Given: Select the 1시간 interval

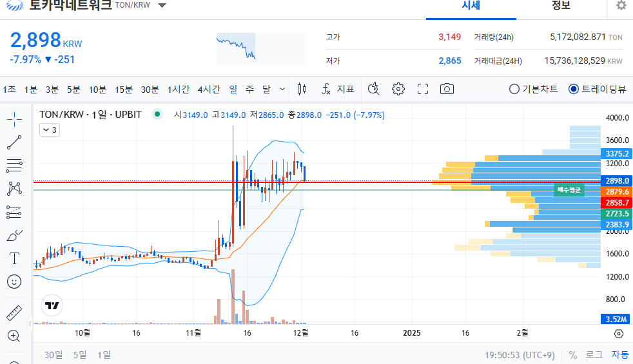Looking at the screenshot, I should (x=179, y=89).
